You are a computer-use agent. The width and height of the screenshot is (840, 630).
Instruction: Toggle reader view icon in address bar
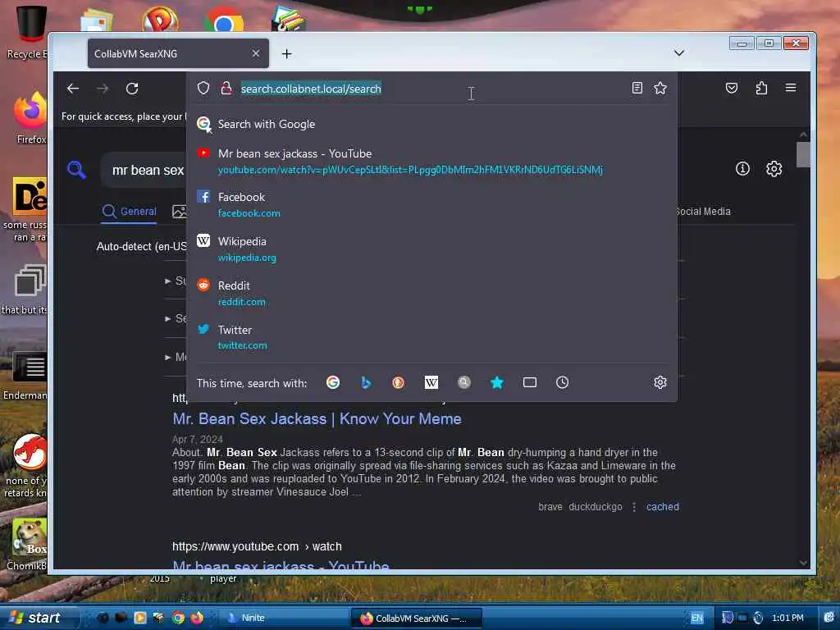point(637,88)
